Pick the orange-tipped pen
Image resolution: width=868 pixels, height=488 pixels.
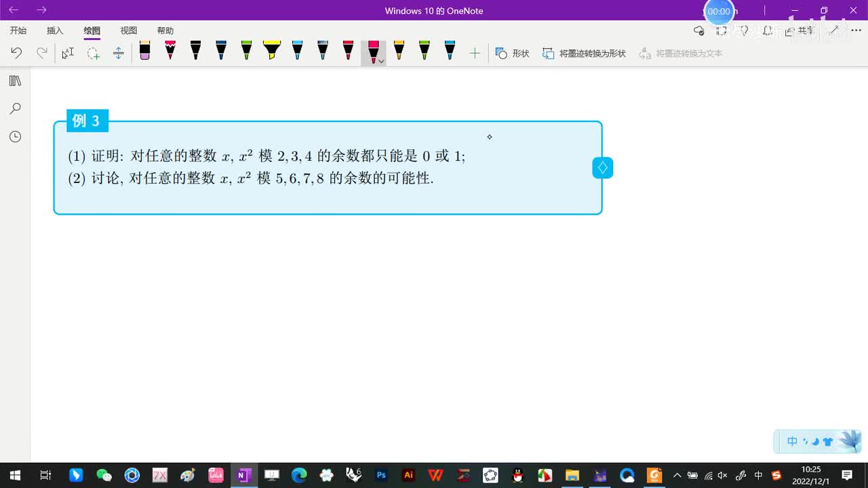tap(399, 51)
